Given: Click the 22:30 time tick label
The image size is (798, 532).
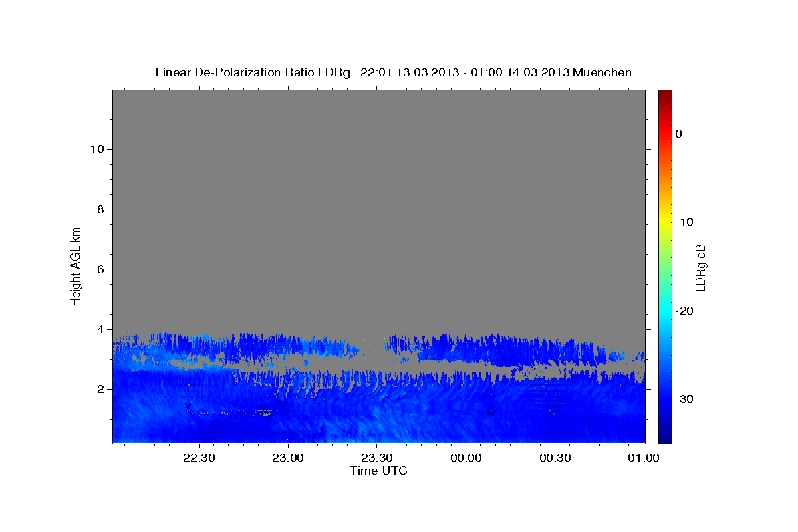Looking at the screenshot, I should (199, 458).
